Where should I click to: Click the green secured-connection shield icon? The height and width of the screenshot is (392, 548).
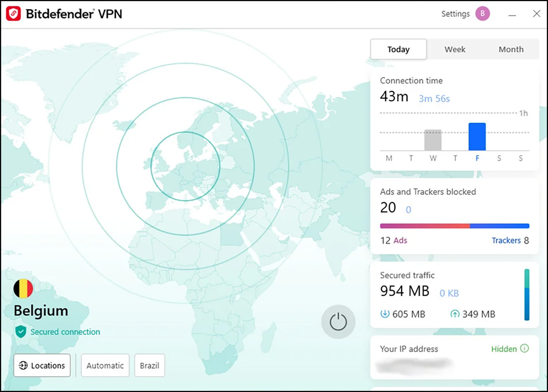tap(21, 332)
